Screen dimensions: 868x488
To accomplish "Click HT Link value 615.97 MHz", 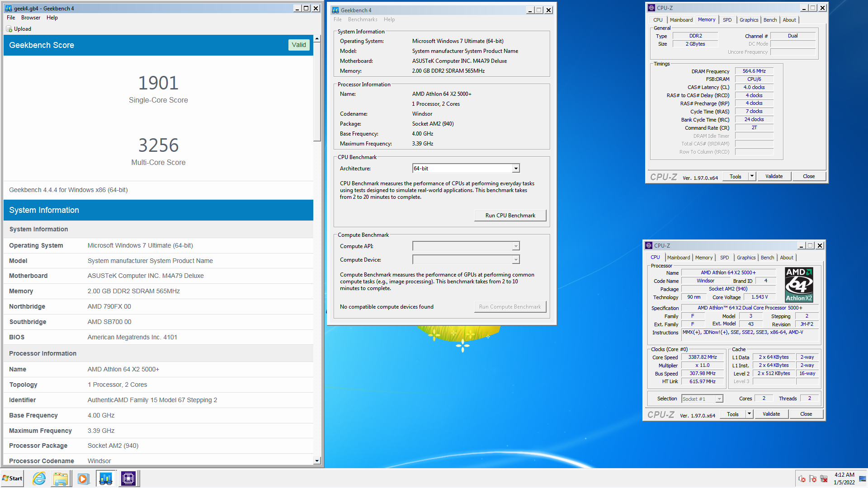I will point(703,381).
